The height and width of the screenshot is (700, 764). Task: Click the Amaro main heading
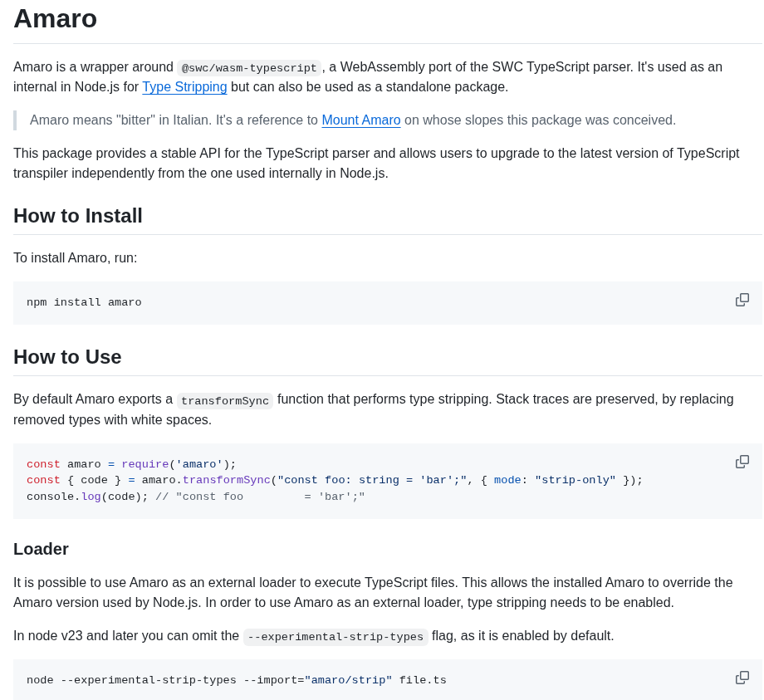pyautogui.click(x=55, y=19)
